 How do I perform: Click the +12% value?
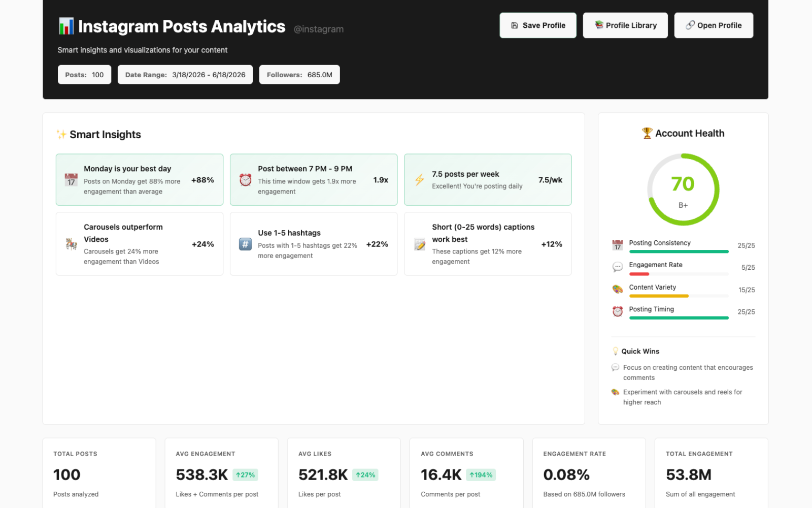552,244
